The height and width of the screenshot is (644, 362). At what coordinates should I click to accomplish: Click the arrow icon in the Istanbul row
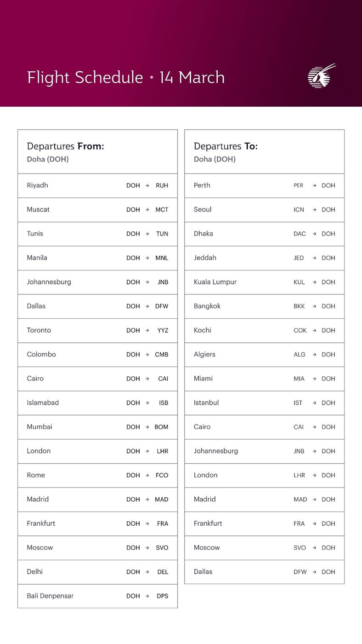(x=314, y=403)
